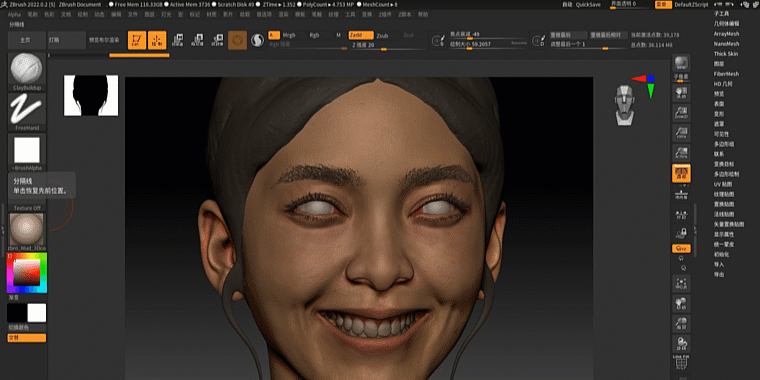Select the ClayBuildup brush thumbnail
Viewport: 760px width, 380px height.
(x=27, y=69)
